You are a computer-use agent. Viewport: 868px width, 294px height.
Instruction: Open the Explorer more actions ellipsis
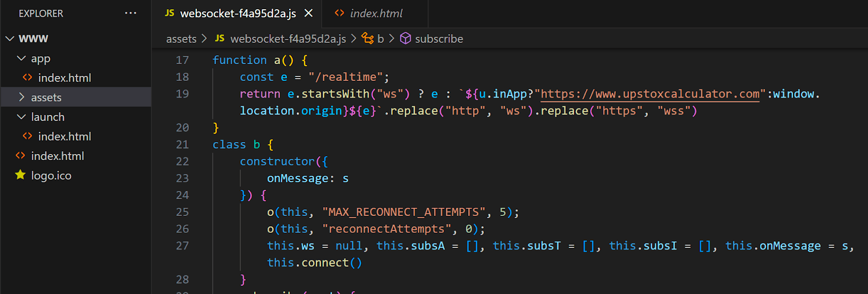pos(130,13)
